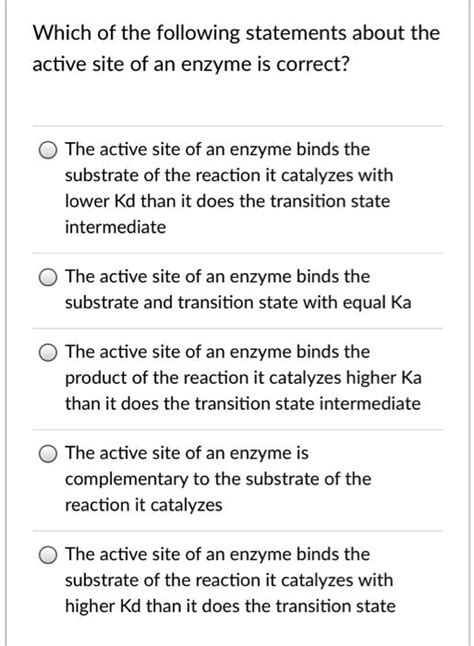The width and height of the screenshot is (474, 646).
Task: Click the label 'substrate and transition state with equal Ka'
Action: (238, 302)
